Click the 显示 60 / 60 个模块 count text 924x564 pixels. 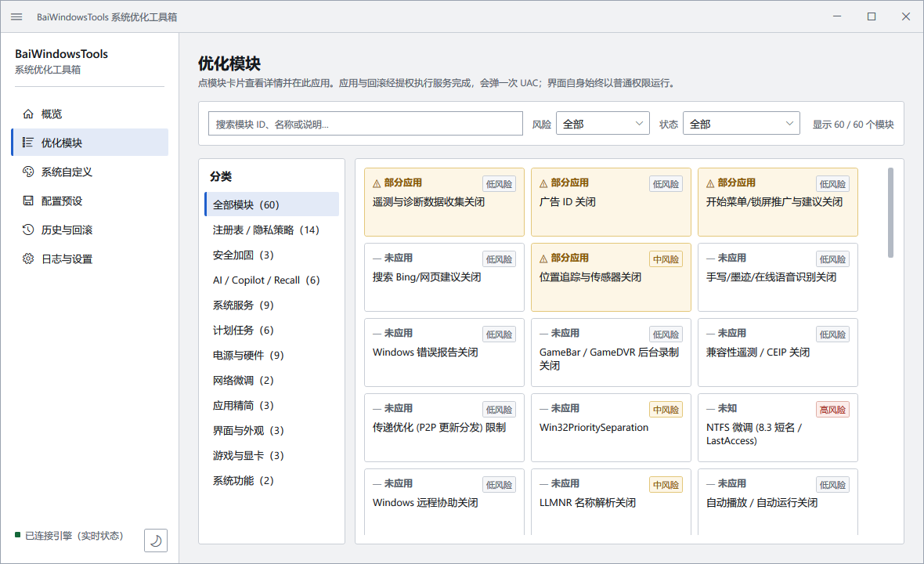tap(854, 124)
